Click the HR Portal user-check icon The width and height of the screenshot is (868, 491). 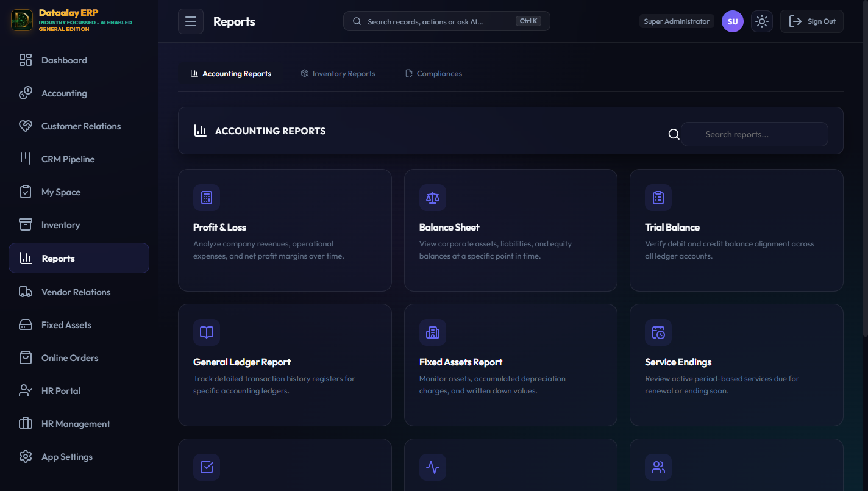(26, 390)
